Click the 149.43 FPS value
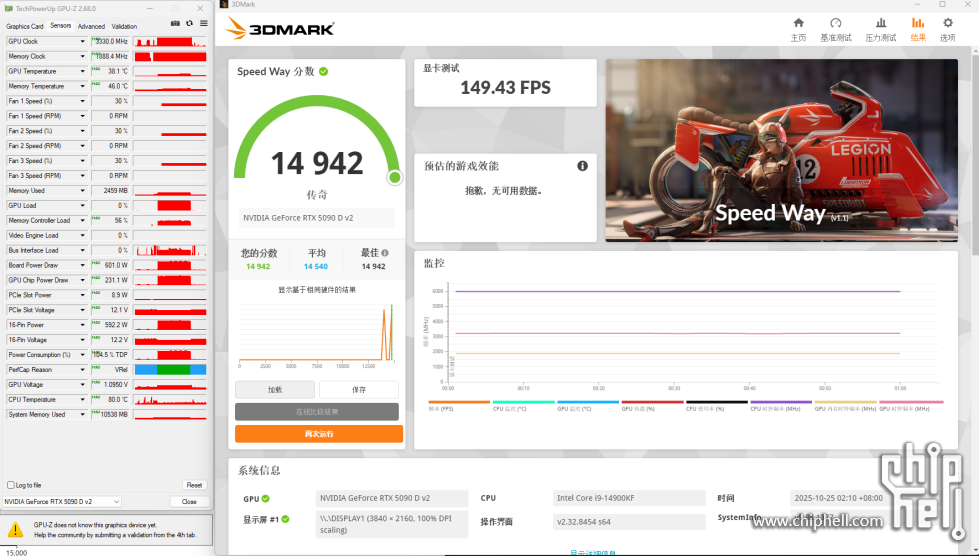 point(506,88)
